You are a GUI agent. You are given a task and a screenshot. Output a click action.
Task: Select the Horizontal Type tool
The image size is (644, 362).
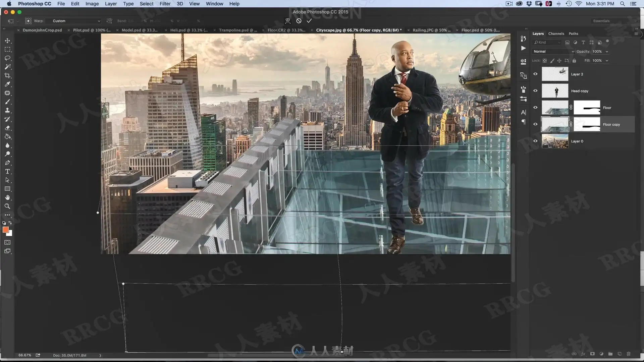(7, 171)
